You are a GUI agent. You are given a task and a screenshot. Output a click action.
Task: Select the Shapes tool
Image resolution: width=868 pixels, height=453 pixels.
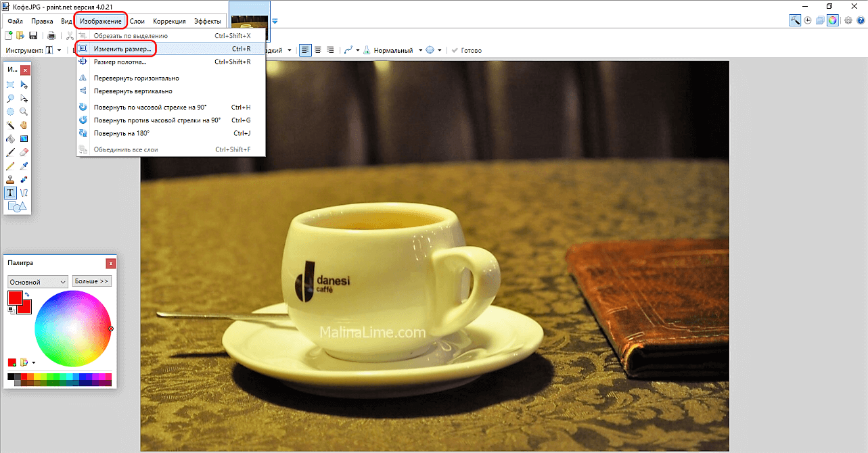pyautogui.click(x=17, y=207)
